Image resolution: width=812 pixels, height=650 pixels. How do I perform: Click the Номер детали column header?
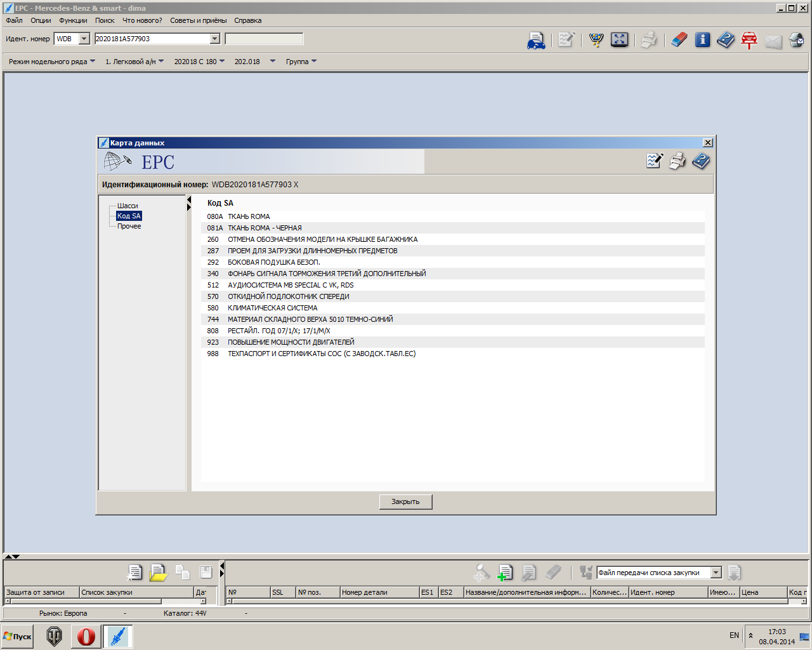click(x=379, y=592)
